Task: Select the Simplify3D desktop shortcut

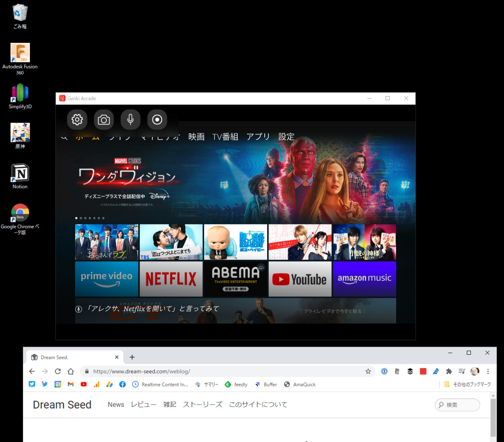Action: (20, 97)
